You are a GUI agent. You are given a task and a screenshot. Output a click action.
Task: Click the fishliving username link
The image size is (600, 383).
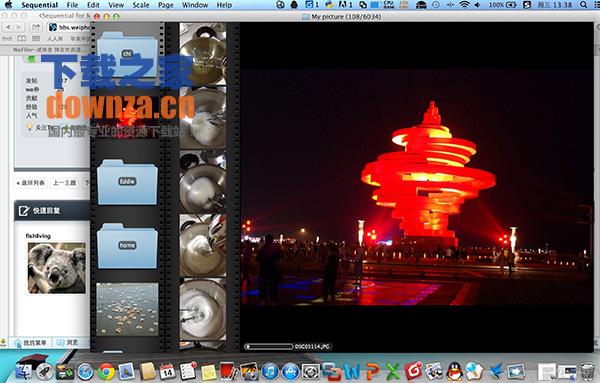pyautogui.click(x=38, y=236)
